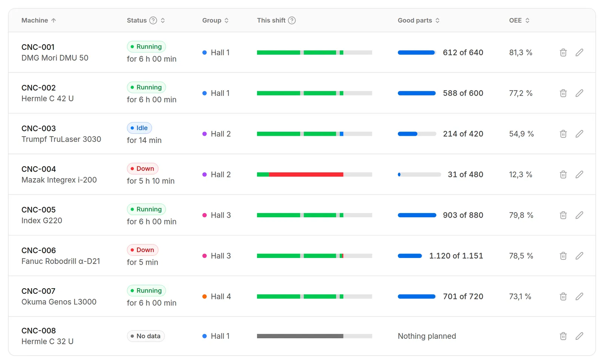Click 'Okuma Genos L3000' model text
The image size is (604, 364).
(59, 302)
